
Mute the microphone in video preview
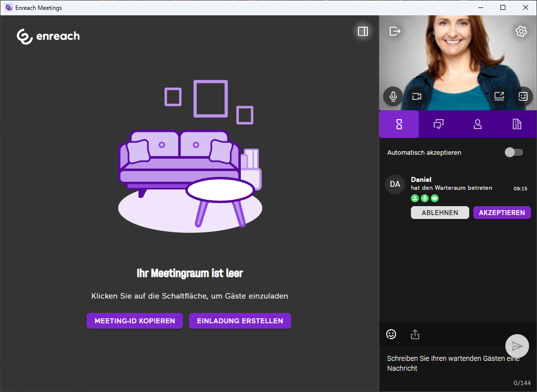(x=393, y=96)
